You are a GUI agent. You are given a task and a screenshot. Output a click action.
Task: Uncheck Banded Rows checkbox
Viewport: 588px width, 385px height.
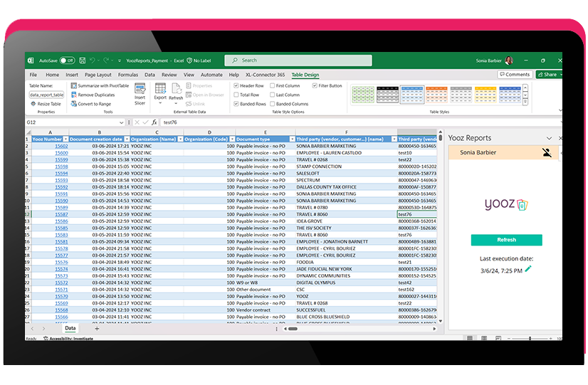pos(236,104)
